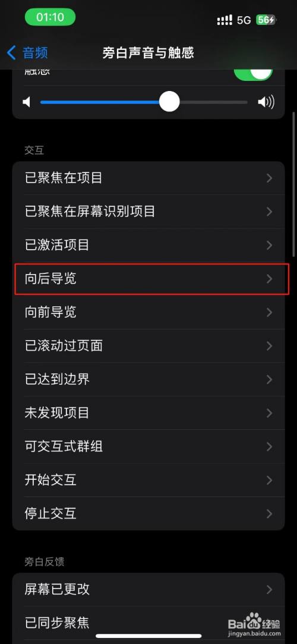Open the 向前导览 menu item

[148, 312]
